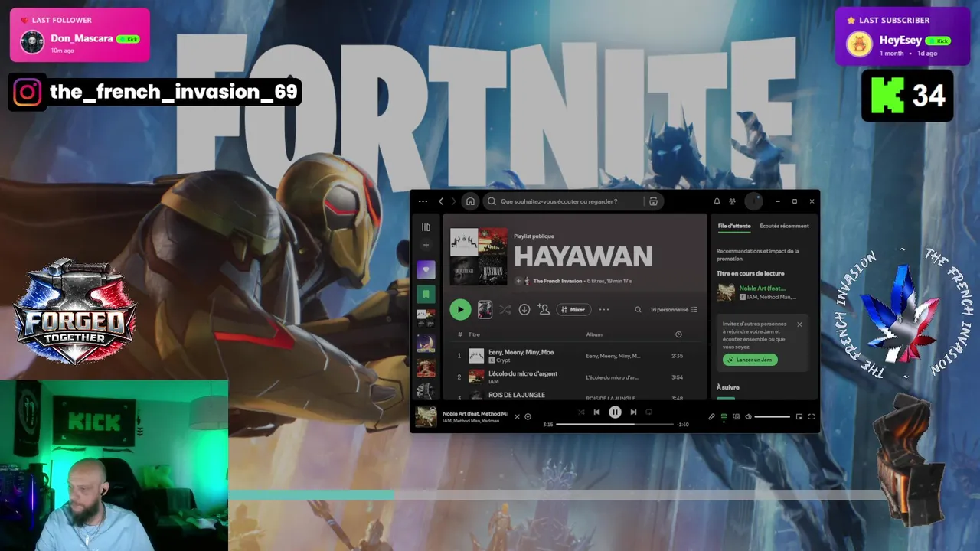
Task: Enter fullscreen player view
Action: pyautogui.click(x=812, y=416)
